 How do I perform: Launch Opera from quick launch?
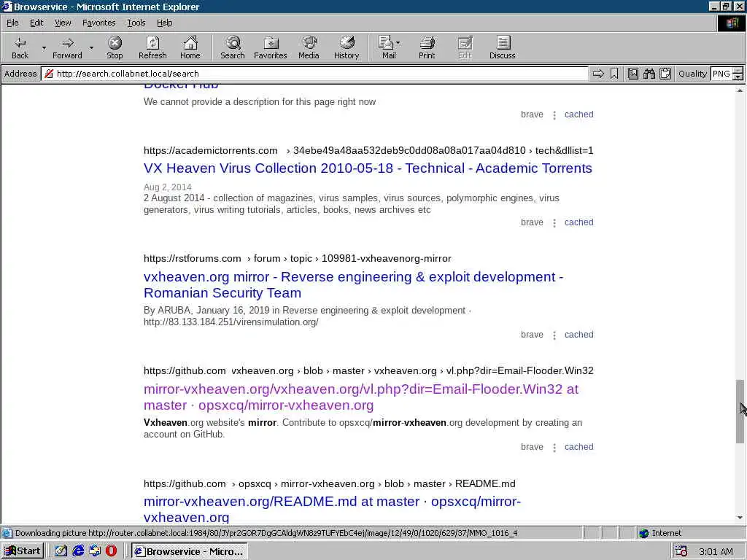point(111,551)
